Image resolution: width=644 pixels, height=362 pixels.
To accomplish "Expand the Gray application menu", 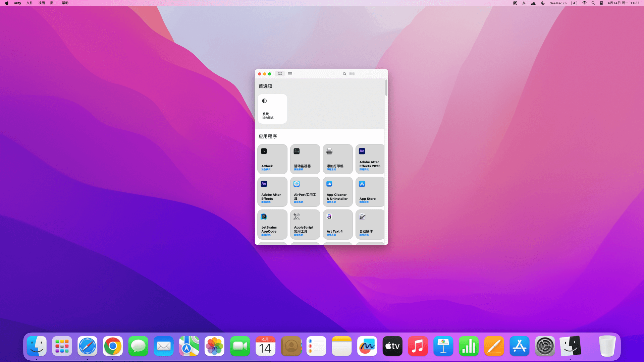I will pos(17,3).
